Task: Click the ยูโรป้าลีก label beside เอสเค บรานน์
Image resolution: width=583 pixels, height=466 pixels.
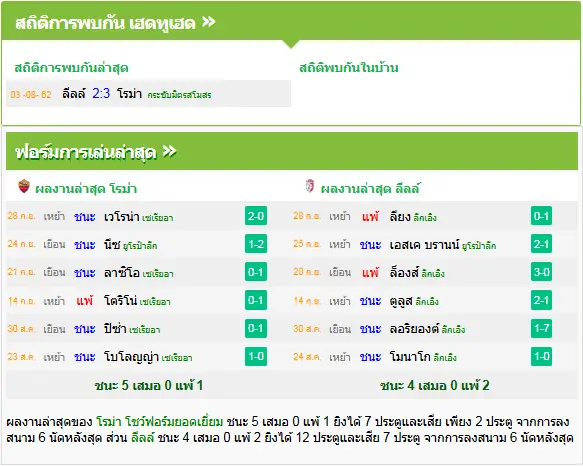Action: [x=479, y=246]
